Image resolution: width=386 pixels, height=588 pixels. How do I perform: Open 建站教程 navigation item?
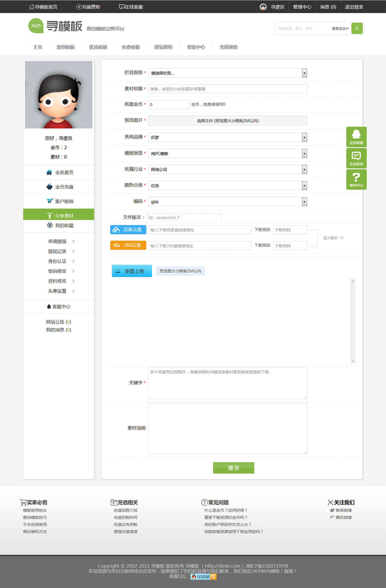[x=163, y=47]
